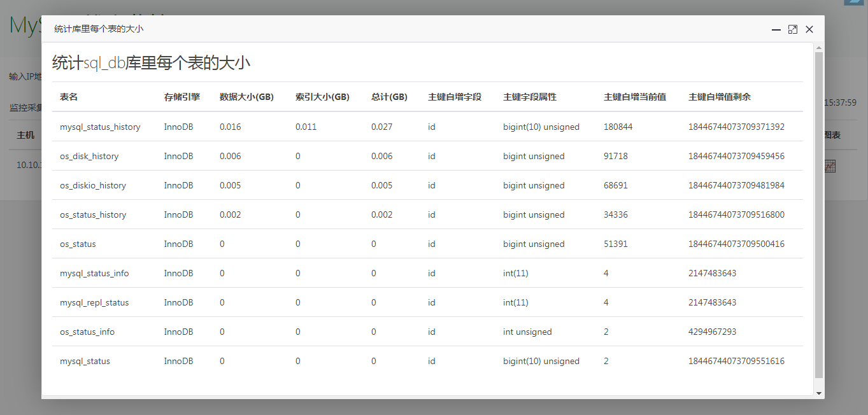
Task: Click 主机 header in background page
Action: [x=25, y=136]
